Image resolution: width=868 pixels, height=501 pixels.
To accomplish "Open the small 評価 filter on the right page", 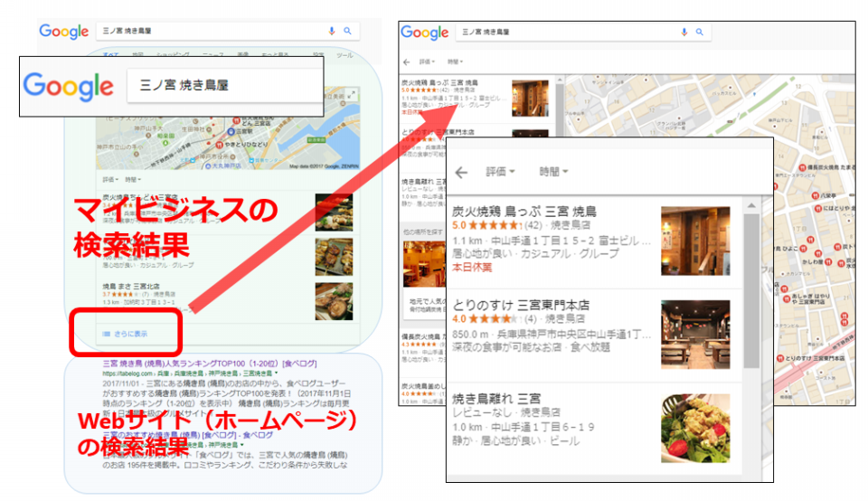I will coord(427,62).
